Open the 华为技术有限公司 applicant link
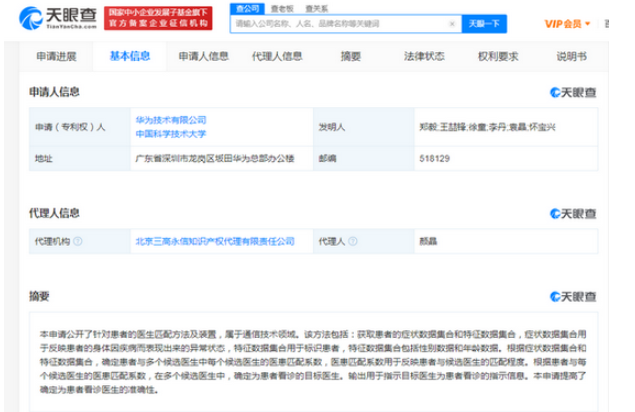Image resolution: width=635 pixels, height=412 pixels. click(x=171, y=119)
